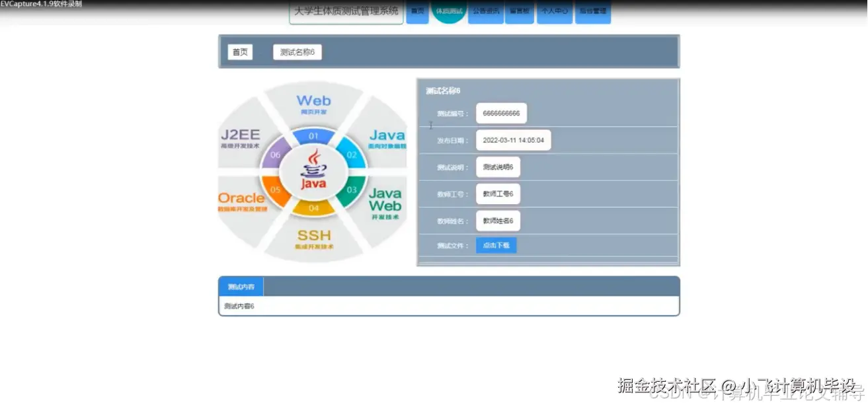Click the 教师工号 label

click(453, 194)
